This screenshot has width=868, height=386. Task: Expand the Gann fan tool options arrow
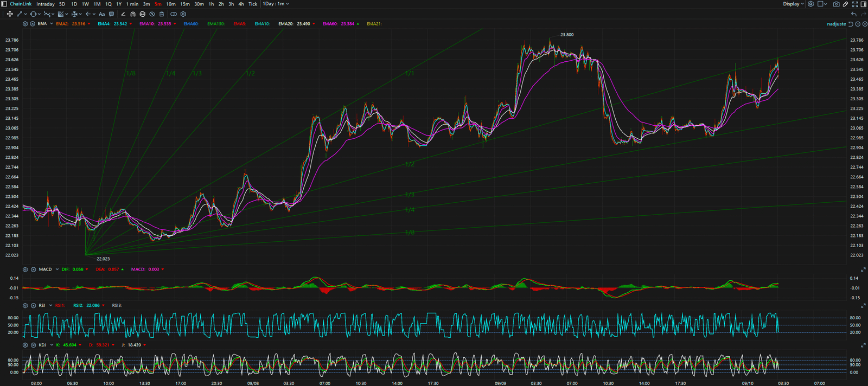coord(66,14)
